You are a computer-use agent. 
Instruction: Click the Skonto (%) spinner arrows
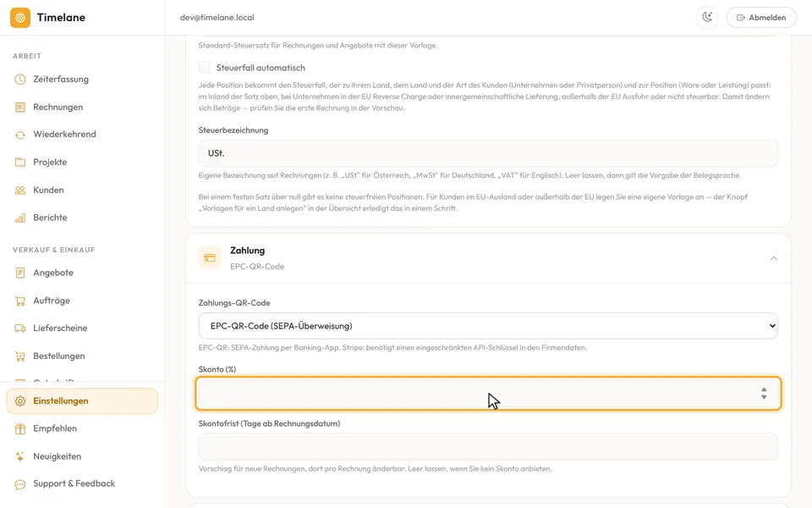[x=764, y=394]
